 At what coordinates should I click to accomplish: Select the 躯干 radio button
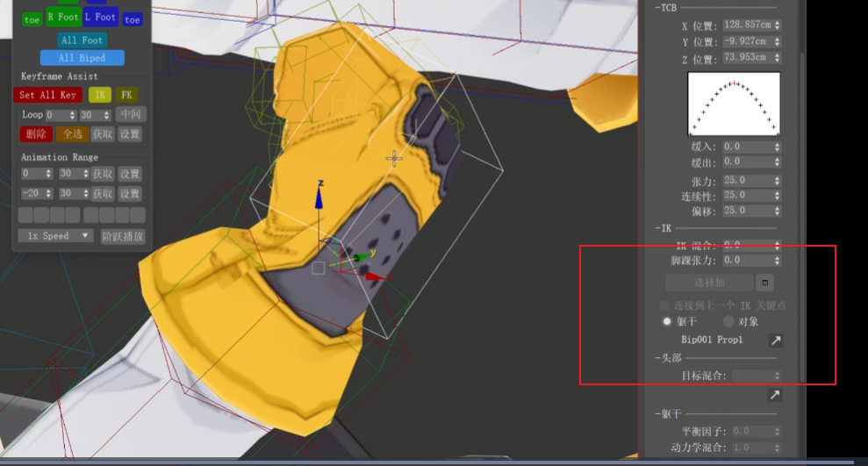click(667, 322)
